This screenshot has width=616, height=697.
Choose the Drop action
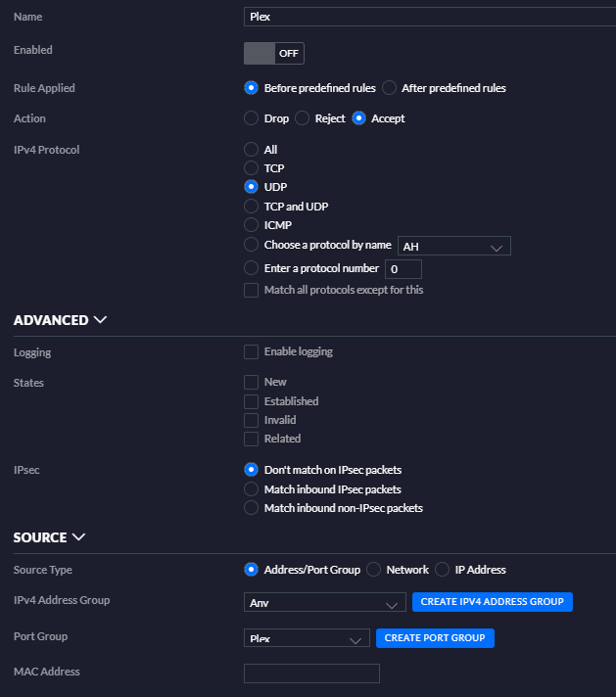pyautogui.click(x=251, y=118)
